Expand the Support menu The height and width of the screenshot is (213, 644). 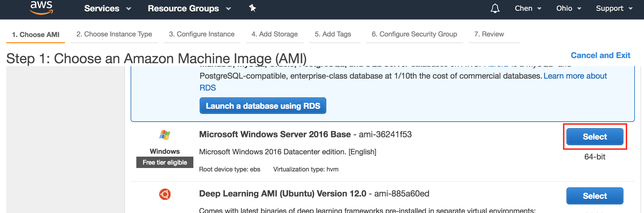pyautogui.click(x=614, y=9)
